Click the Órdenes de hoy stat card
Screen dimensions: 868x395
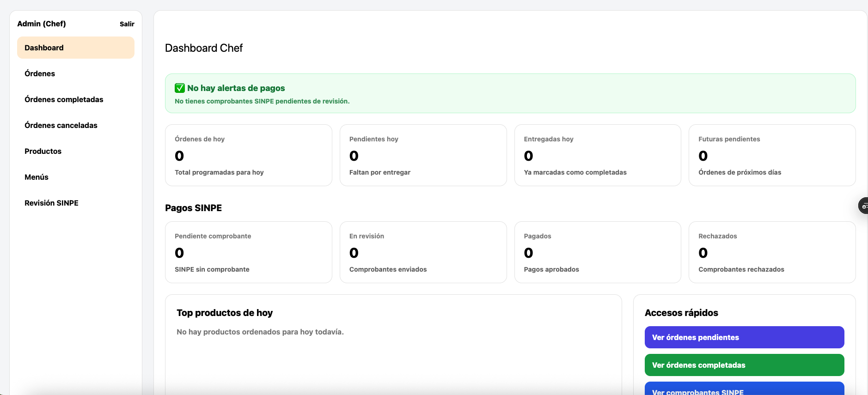[249, 155]
